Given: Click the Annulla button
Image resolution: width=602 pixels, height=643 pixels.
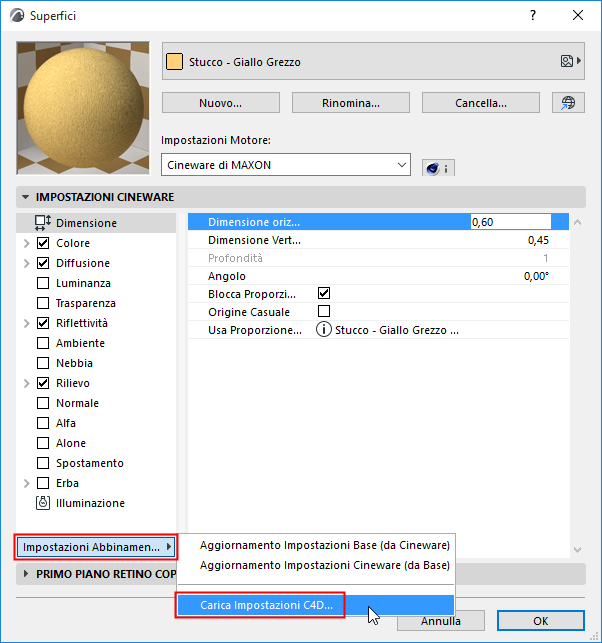Looking at the screenshot, I should point(440,622).
